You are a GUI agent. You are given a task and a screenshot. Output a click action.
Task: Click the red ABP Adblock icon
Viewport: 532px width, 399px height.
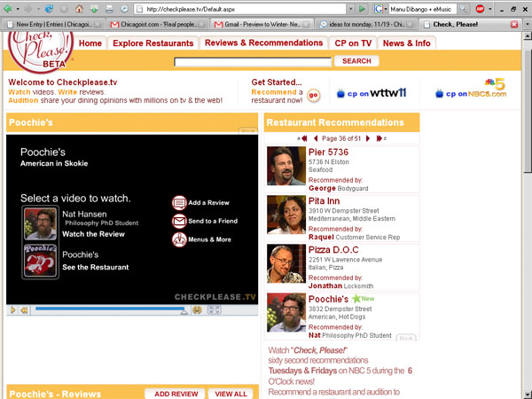click(x=480, y=9)
